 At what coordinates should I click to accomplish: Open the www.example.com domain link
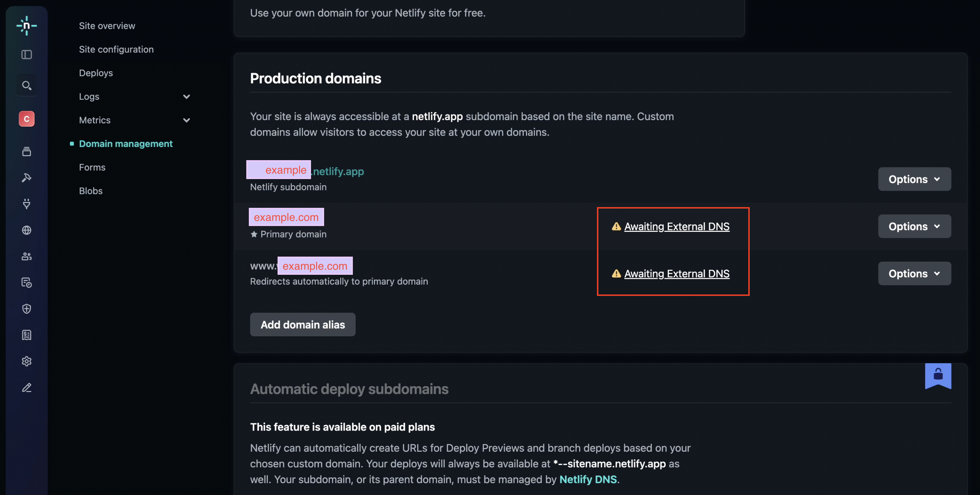point(300,266)
